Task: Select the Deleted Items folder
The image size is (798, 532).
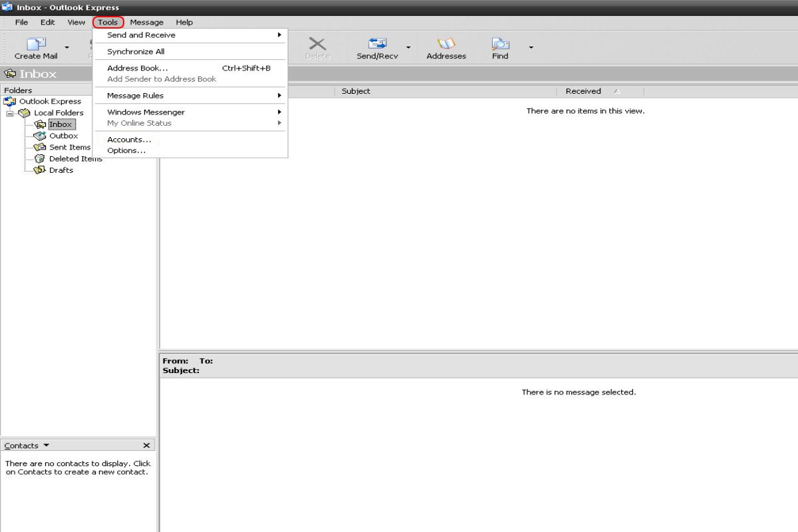Action: pyautogui.click(x=75, y=159)
